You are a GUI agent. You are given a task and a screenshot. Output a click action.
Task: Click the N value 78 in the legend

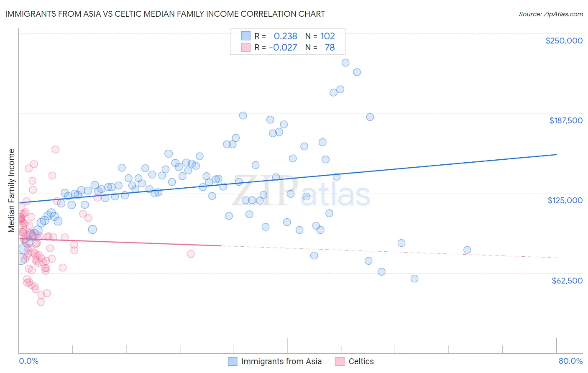pyautogui.click(x=330, y=47)
